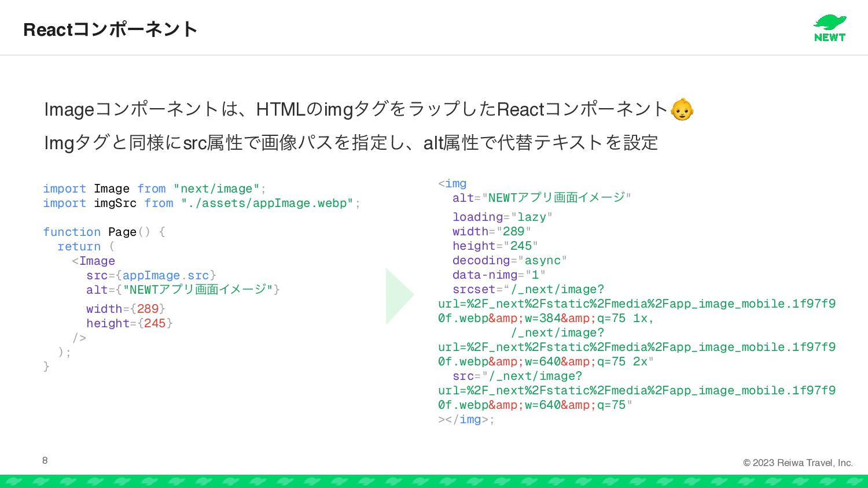Click the green arrow between code blocks
868x488 pixels.
(x=400, y=296)
